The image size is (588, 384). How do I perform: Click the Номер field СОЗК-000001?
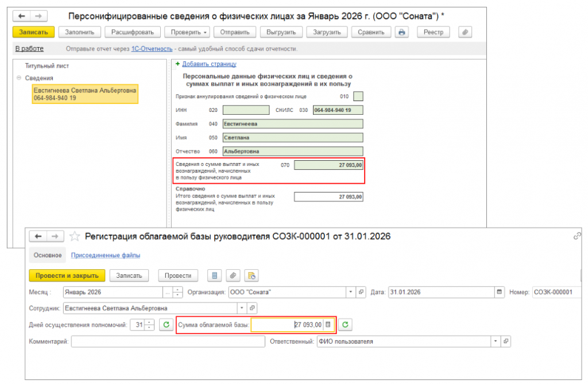pos(556,292)
